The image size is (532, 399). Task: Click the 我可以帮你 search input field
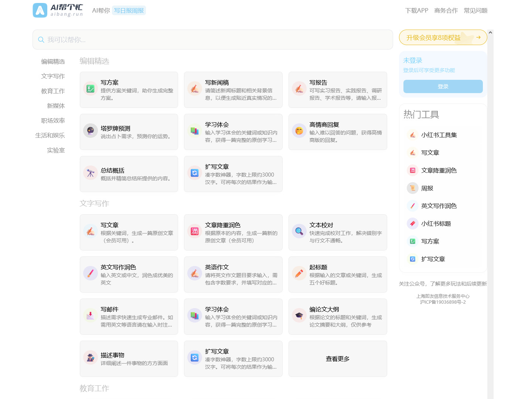(213, 40)
